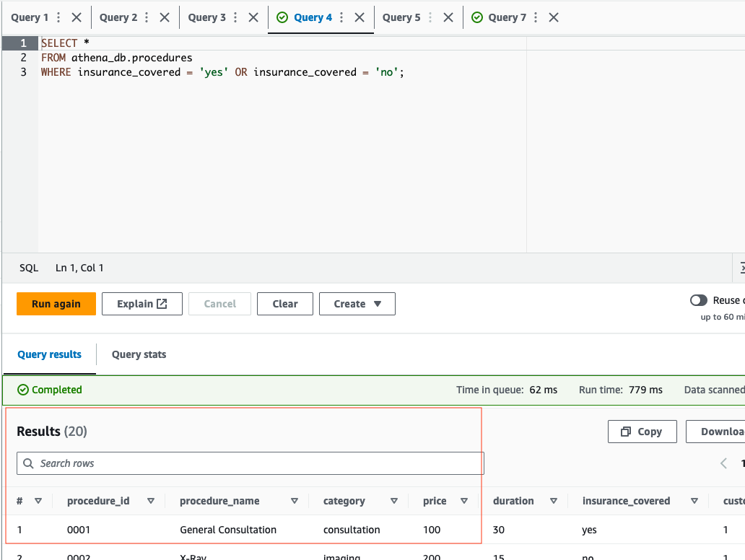Sort by insurance_covered column arrow
The image size is (745, 560).
[x=694, y=501]
